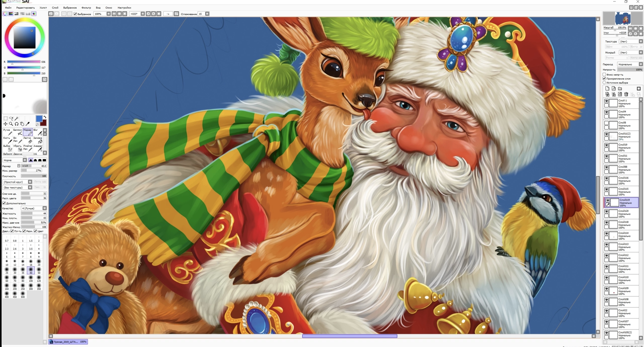This screenshot has width=644, height=347.
Task: Toggle the RGB sliders panel icon
Action: [x=11, y=14]
